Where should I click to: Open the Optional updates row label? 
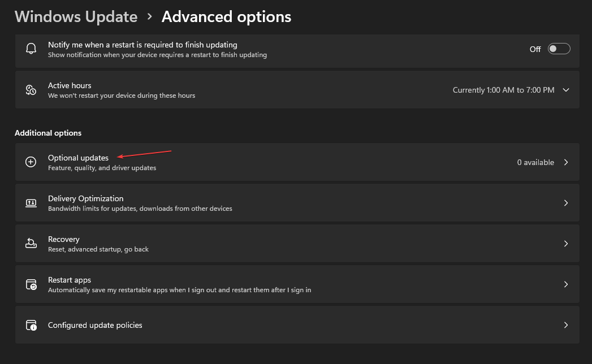pyautogui.click(x=78, y=158)
